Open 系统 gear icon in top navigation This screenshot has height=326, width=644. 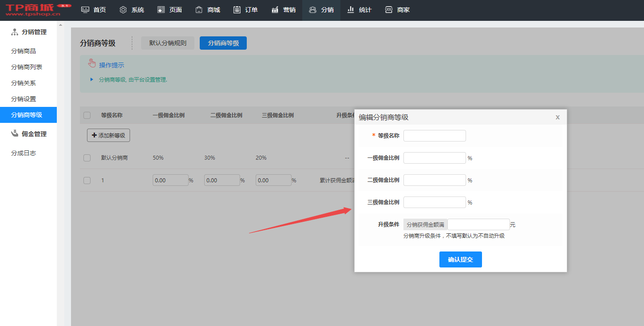click(x=123, y=10)
